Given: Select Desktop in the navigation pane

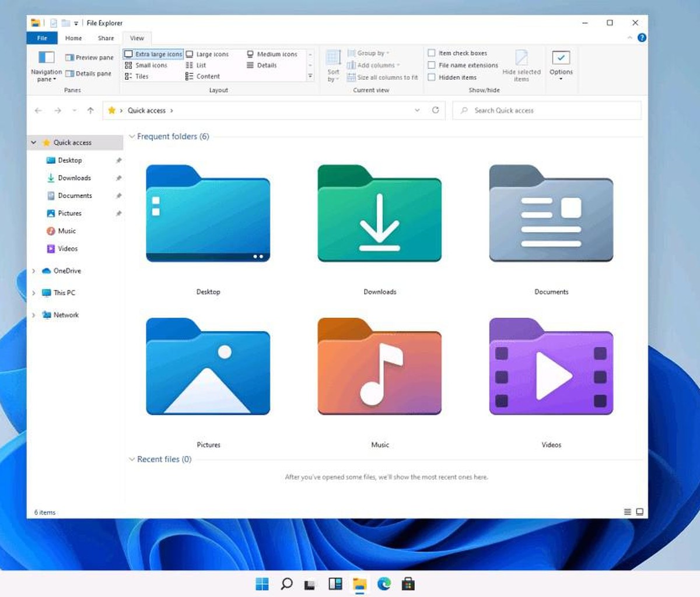Looking at the screenshot, I should click(70, 160).
